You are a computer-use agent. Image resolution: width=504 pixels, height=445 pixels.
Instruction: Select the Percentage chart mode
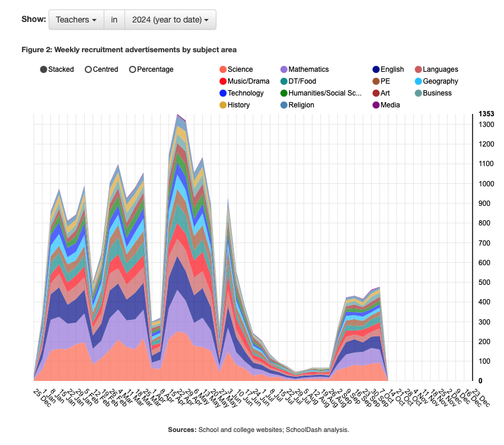point(132,69)
